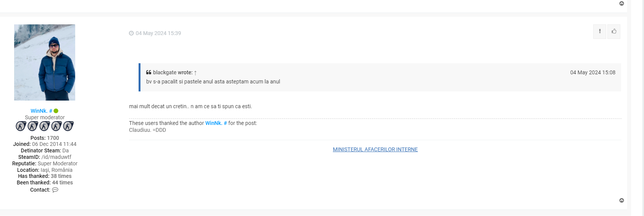The width and height of the screenshot is (644, 216).
Task: Click the last rank badge icon
Action: tap(68, 126)
